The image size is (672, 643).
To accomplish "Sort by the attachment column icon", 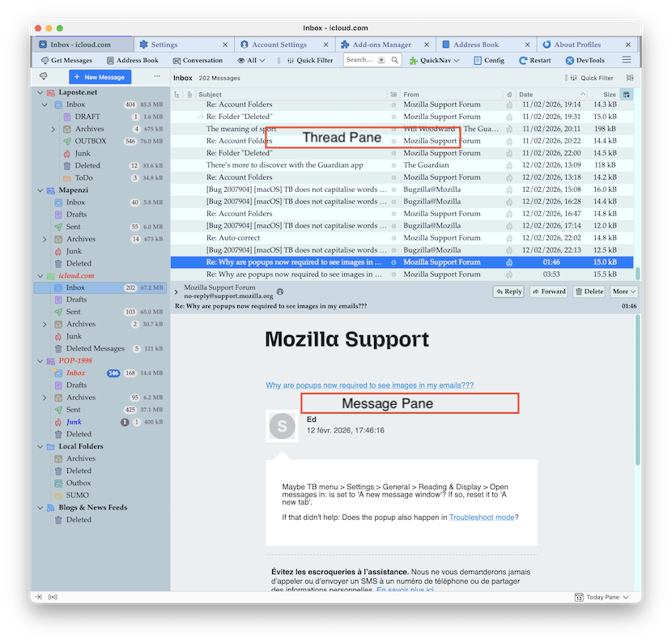I will (189, 94).
